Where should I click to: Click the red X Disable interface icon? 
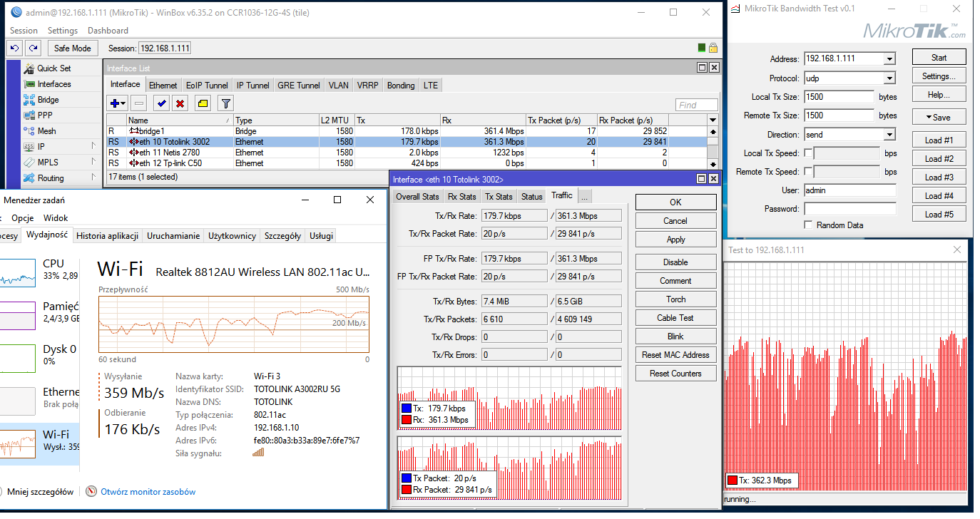click(180, 104)
